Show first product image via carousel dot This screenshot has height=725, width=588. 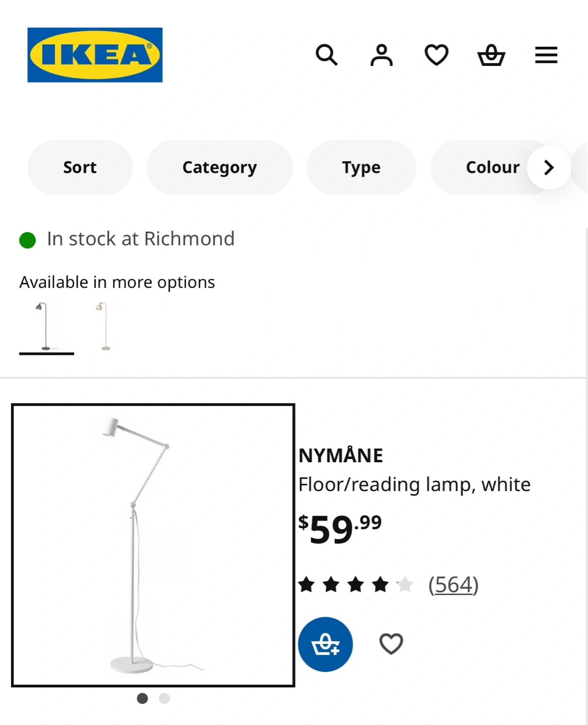142,698
